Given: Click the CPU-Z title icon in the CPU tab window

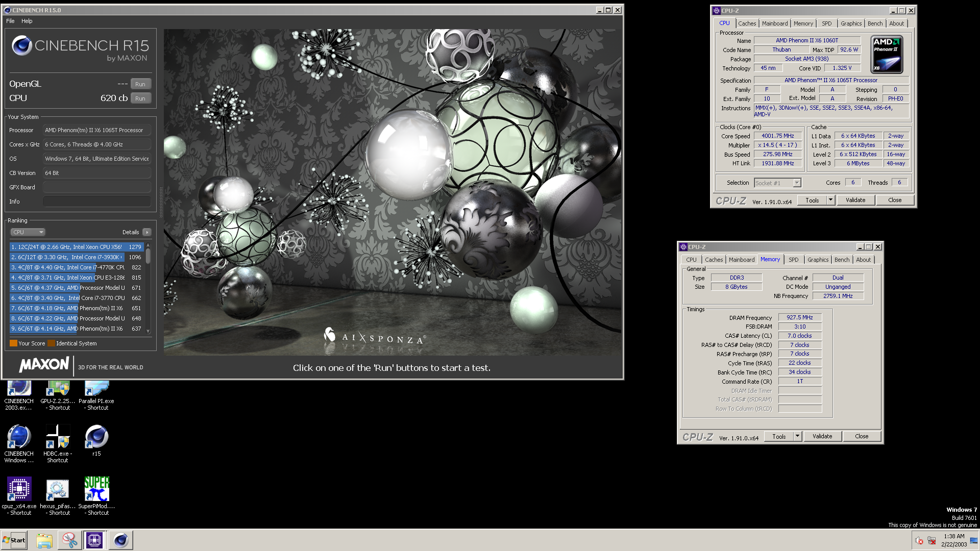Looking at the screenshot, I should (717, 11).
